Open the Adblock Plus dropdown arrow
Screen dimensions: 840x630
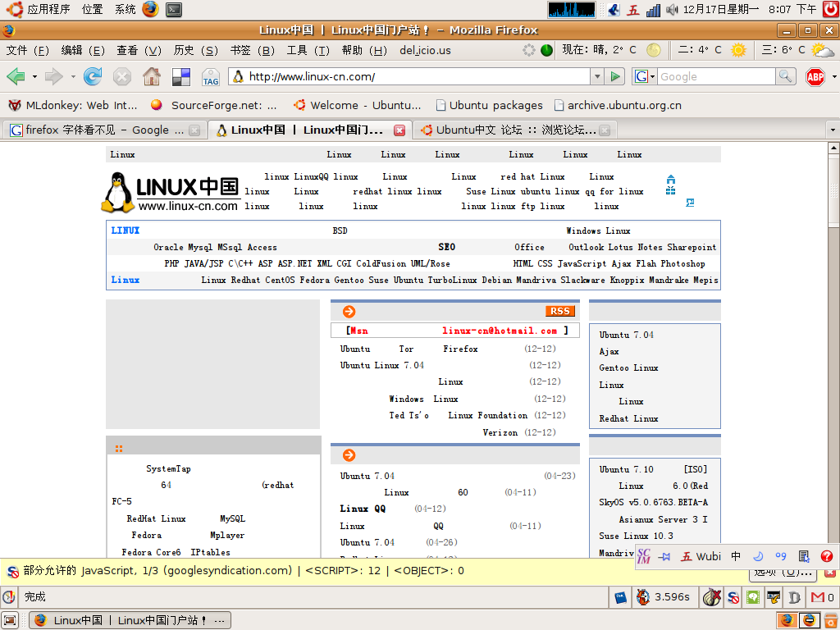(x=833, y=77)
